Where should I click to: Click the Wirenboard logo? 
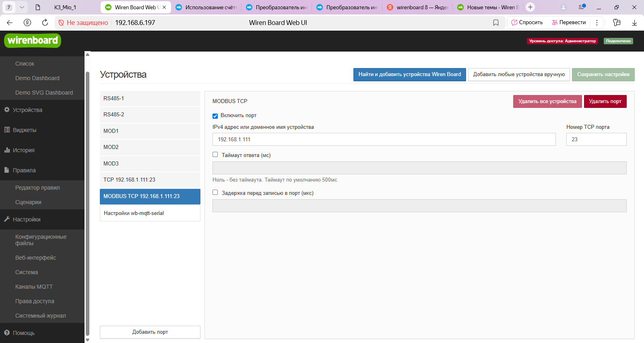pyautogui.click(x=33, y=41)
